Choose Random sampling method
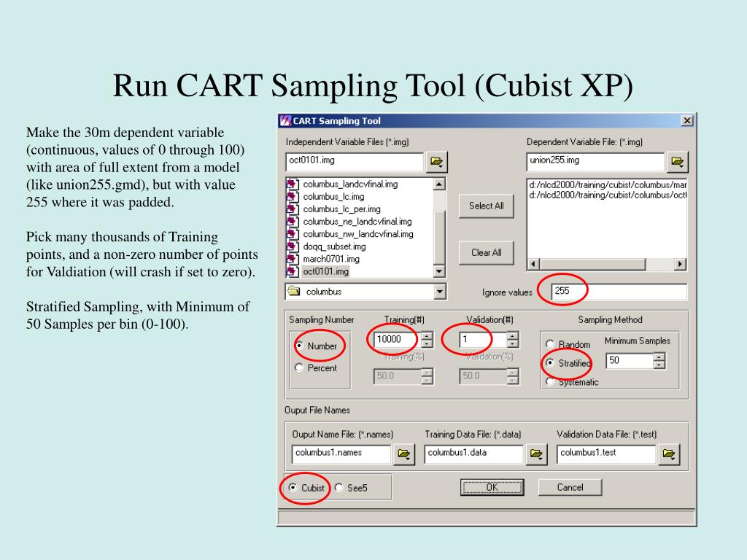747x560 pixels. pyautogui.click(x=550, y=344)
